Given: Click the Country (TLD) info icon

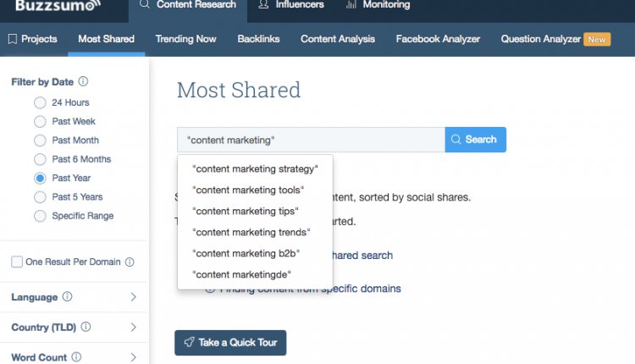Looking at the screenshot, I should (x=86, y=327).
